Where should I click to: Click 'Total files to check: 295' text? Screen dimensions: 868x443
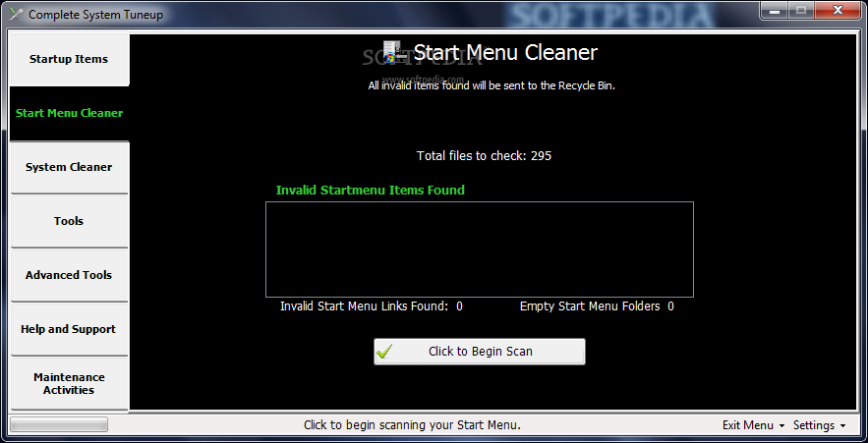484,156
